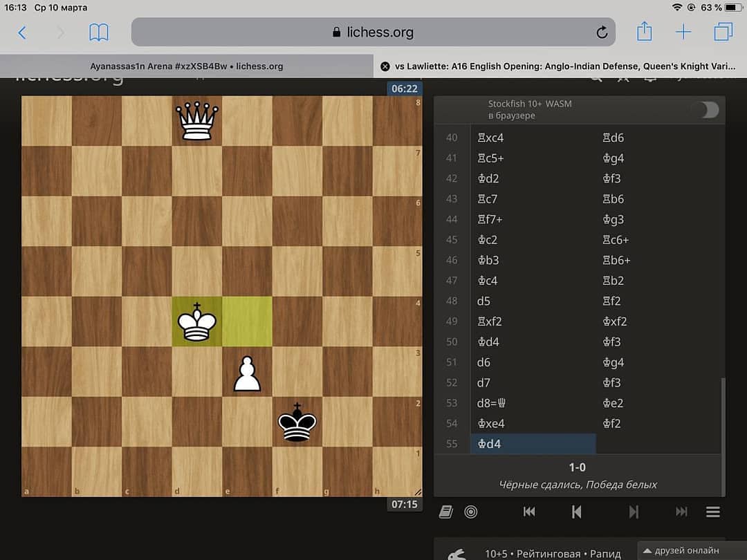Open a new Safari tab with plus
The width and height of the screenshot is (747, 560).
coord(683,32)
